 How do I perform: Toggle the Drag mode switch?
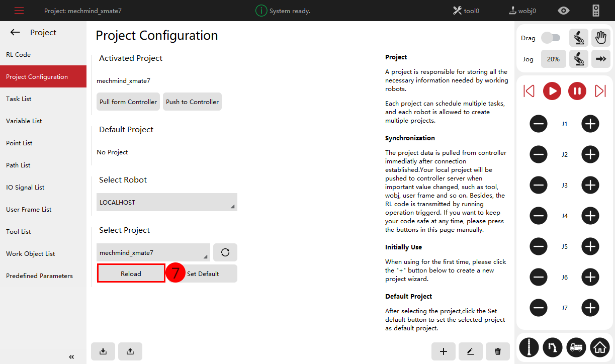tap(551, 38)
